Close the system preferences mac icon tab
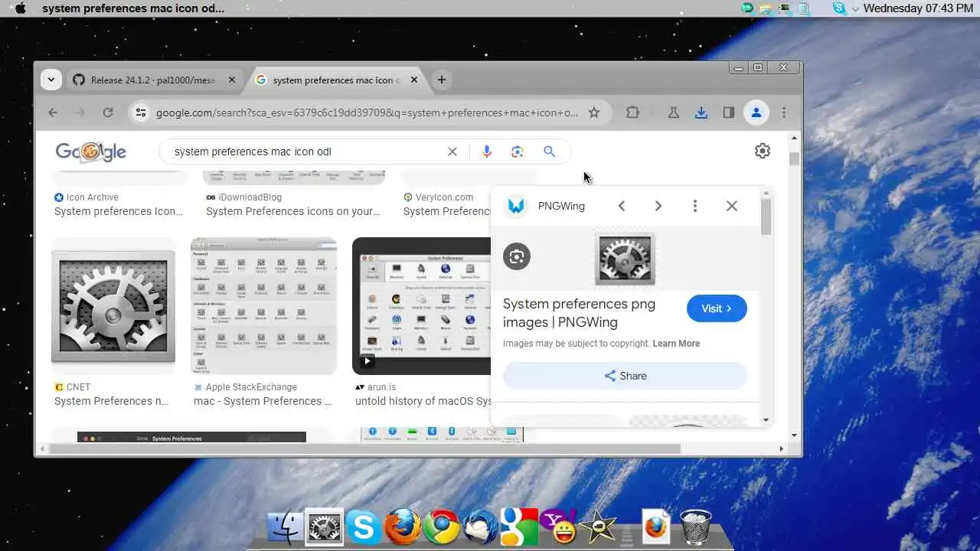 (414, 80)
